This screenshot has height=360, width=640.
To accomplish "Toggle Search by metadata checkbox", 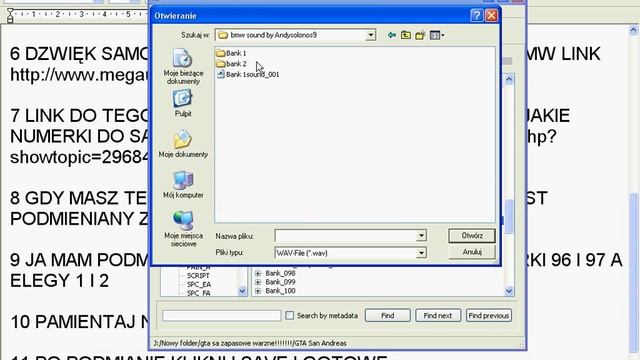I will [289, 316].
